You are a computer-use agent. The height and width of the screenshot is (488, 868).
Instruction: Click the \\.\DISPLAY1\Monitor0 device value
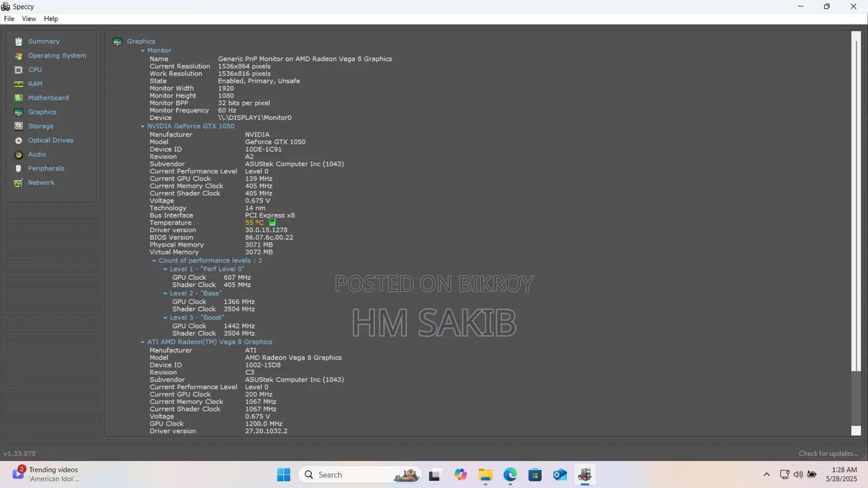[254, 118]
